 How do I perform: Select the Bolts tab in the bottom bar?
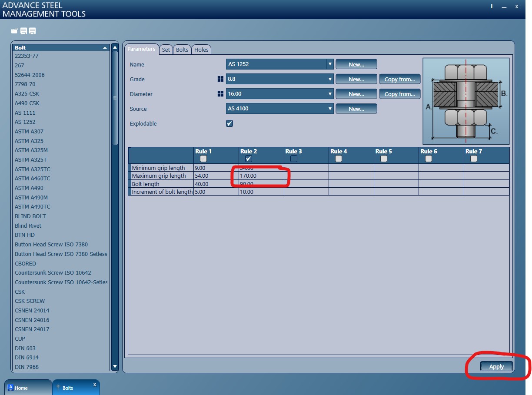[x=76, y=388]
